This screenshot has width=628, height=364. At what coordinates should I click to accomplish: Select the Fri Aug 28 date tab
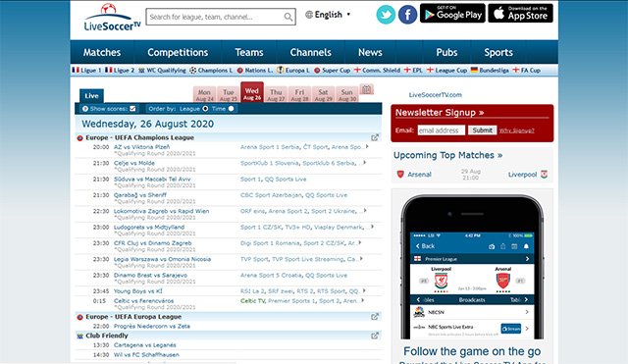pos(299,95)
